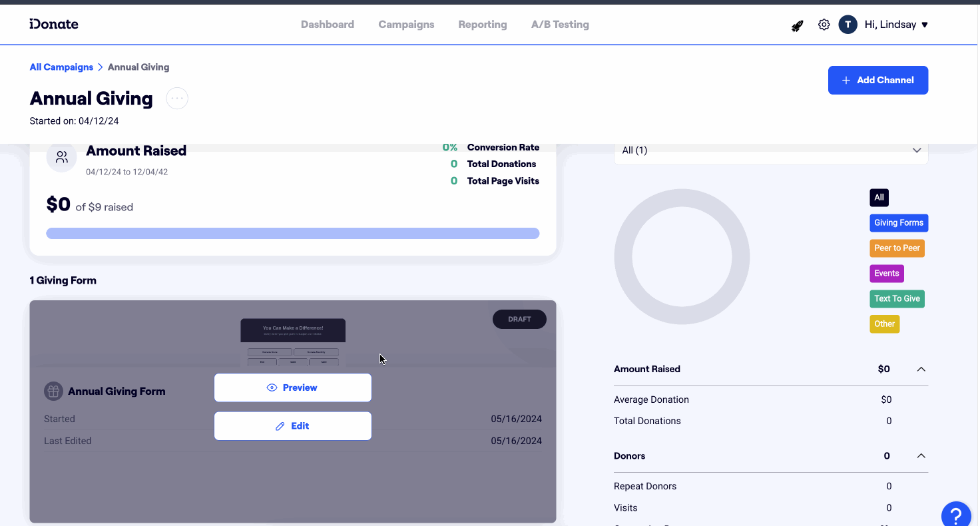Click the rocket launch icon in the top bar

coord(797,25)
